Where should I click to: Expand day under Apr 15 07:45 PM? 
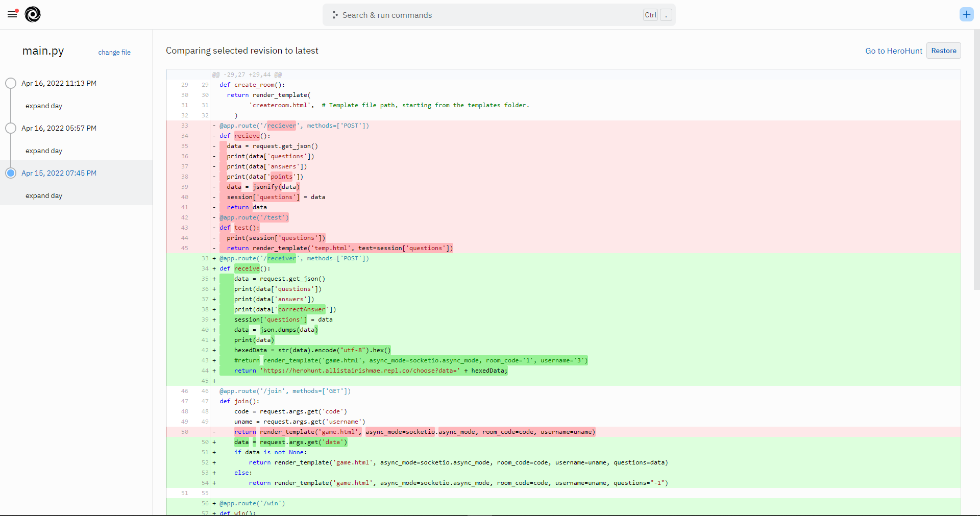(x=44, y=195)
